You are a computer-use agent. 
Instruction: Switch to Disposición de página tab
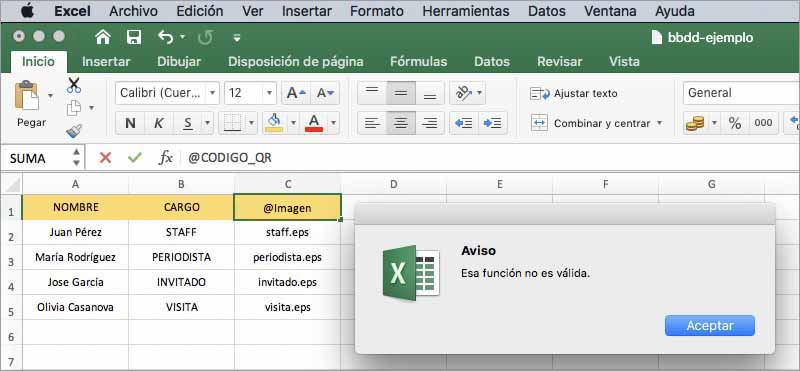tap(295, 62)
